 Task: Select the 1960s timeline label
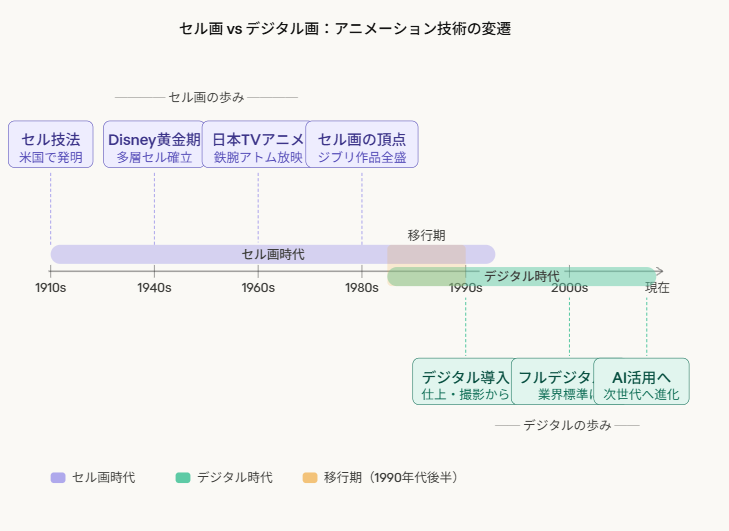pos(258,288)
